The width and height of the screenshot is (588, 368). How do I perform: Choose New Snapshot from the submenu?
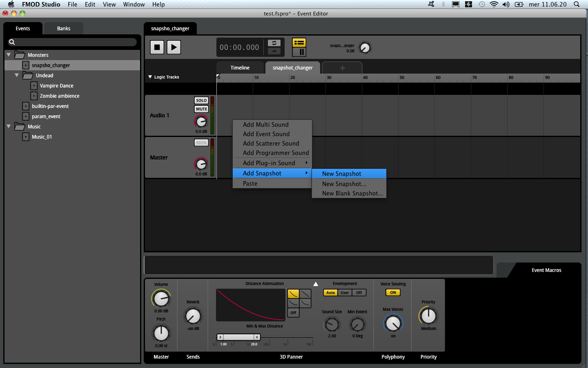click(x=349, y=174)
